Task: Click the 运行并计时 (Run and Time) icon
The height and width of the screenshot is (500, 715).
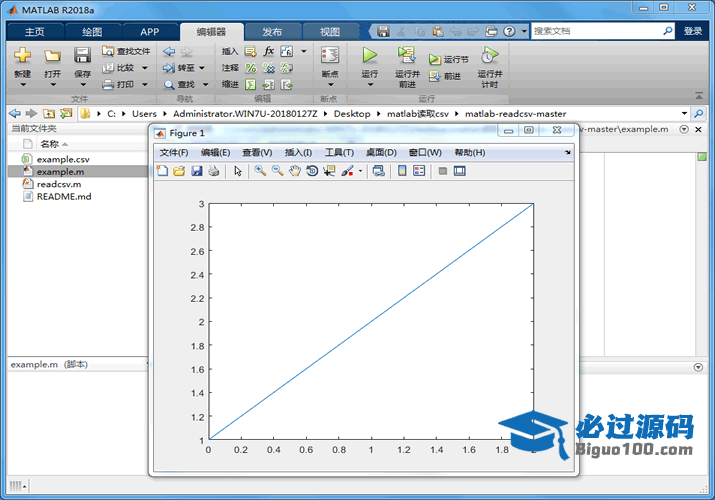Action: [489, 56]
